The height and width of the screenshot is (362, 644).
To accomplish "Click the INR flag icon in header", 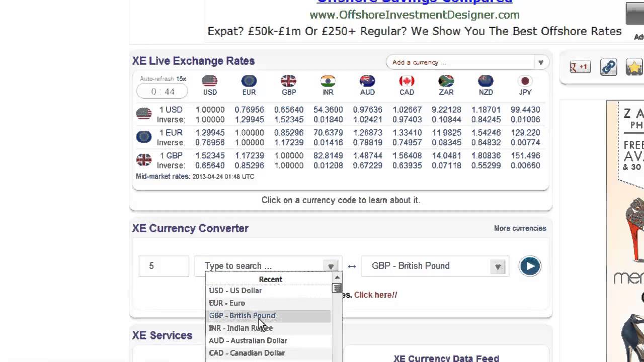I will point(328,81).
